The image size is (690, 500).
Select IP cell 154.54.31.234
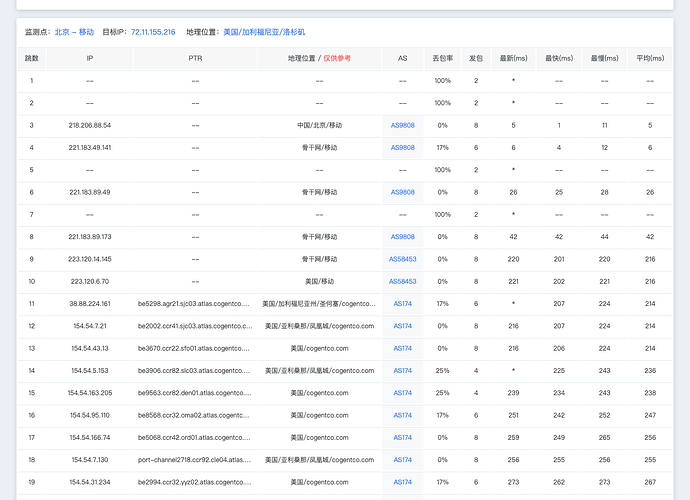pos(90,482)
